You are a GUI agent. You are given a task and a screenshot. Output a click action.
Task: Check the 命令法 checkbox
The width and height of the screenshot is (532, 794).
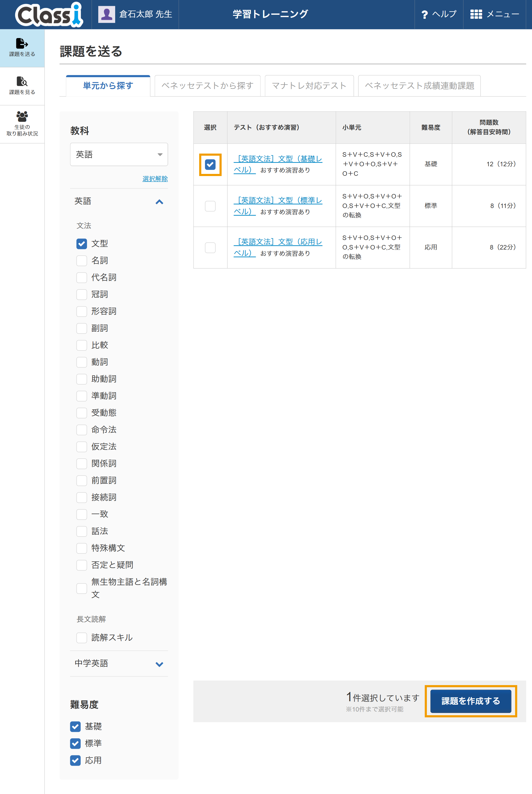[x=81, y=430]
